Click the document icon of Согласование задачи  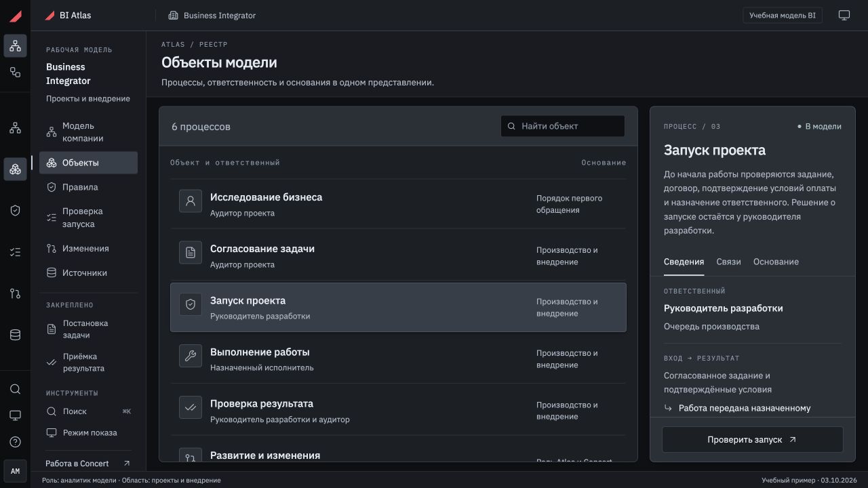click(191, 253)
